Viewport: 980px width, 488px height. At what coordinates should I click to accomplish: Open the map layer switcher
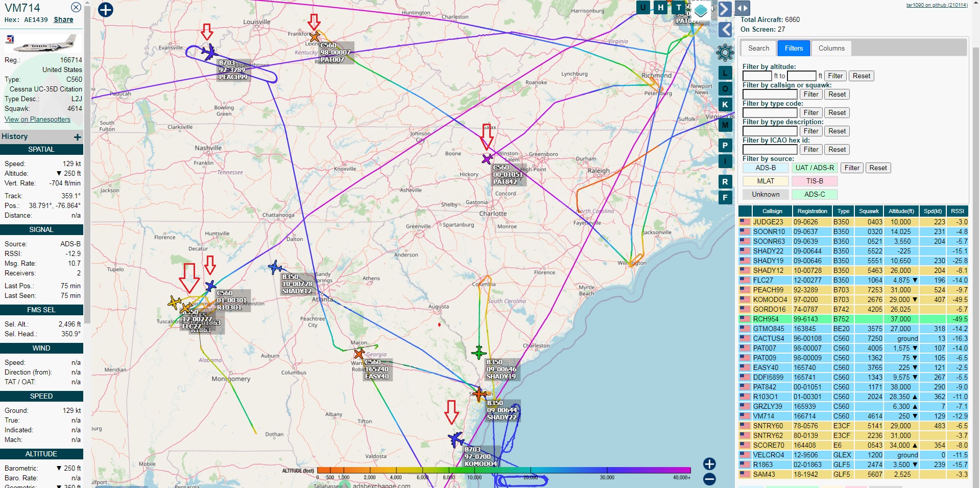(x=701, y=10)
